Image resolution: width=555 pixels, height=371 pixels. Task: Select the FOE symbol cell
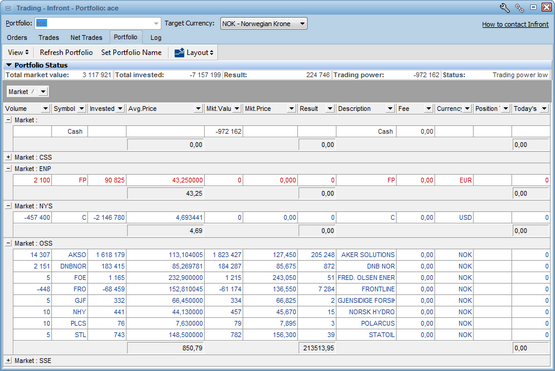[69, 278]
